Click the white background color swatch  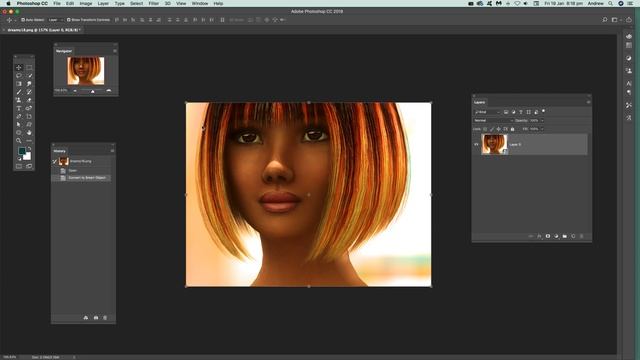tap(28, 157)
